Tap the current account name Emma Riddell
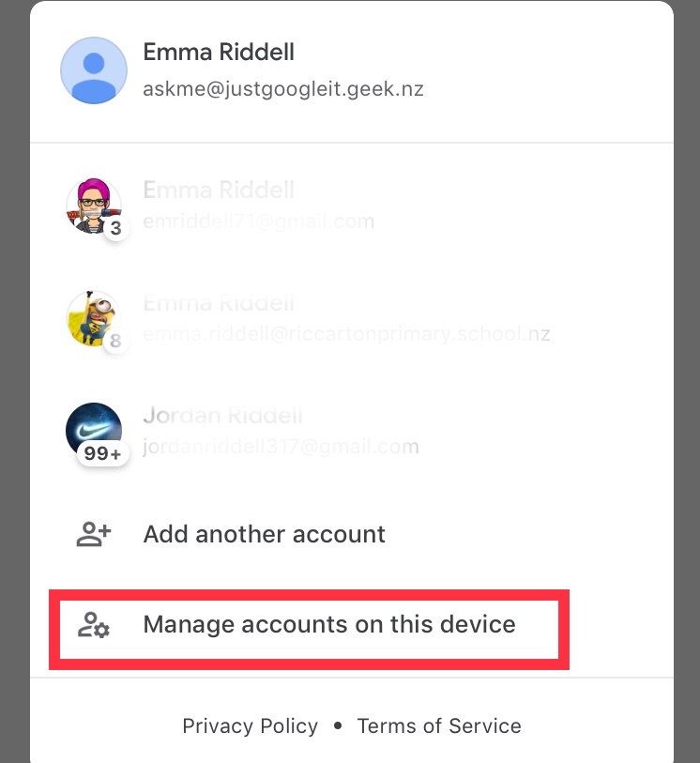The width and height of the screenshot is (700, 763). pyautogui.click(x=219, y=52)
